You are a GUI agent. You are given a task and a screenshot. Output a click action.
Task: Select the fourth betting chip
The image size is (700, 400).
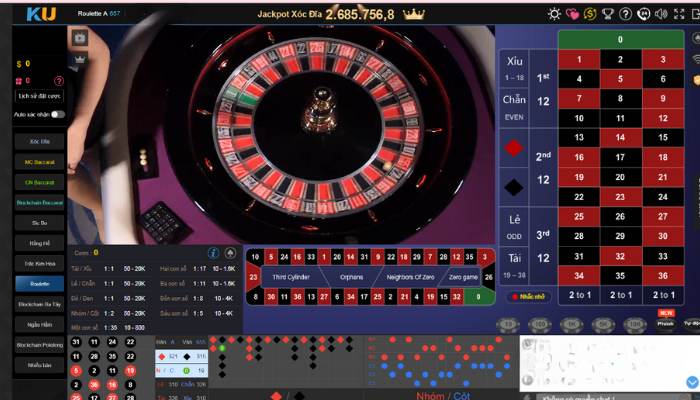(x=603, y=325)
